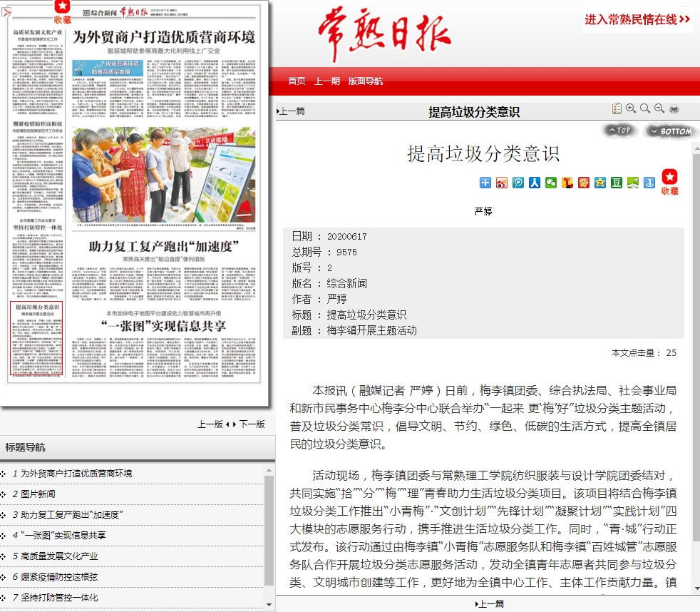Click the 助力复工复产跑出"加速度" headline on the page

[x=164, y=246]
